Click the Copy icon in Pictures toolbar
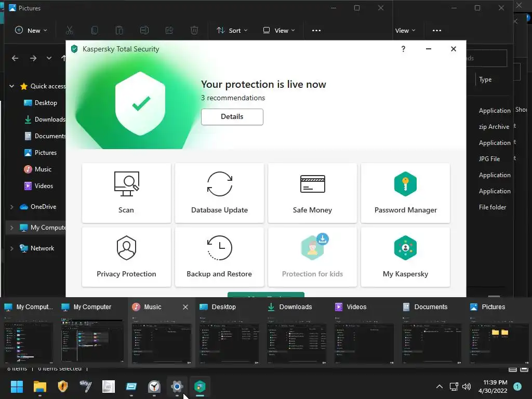The width and height of the screenshot is (532, 399). coord(95,30)
